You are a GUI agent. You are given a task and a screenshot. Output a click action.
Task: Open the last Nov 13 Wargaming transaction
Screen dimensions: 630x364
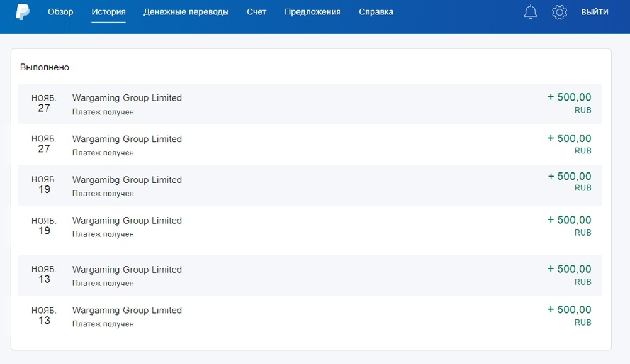[x=310, y=316]
